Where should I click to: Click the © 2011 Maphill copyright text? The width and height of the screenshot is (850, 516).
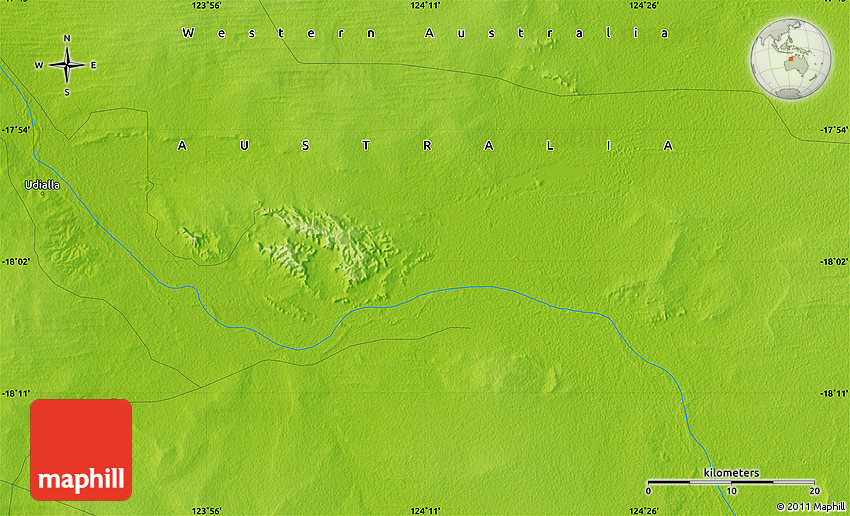pos(813,506)
